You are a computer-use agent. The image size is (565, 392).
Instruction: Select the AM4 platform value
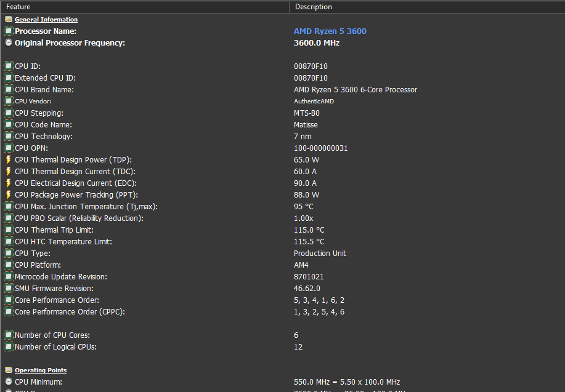coord(301,265)
